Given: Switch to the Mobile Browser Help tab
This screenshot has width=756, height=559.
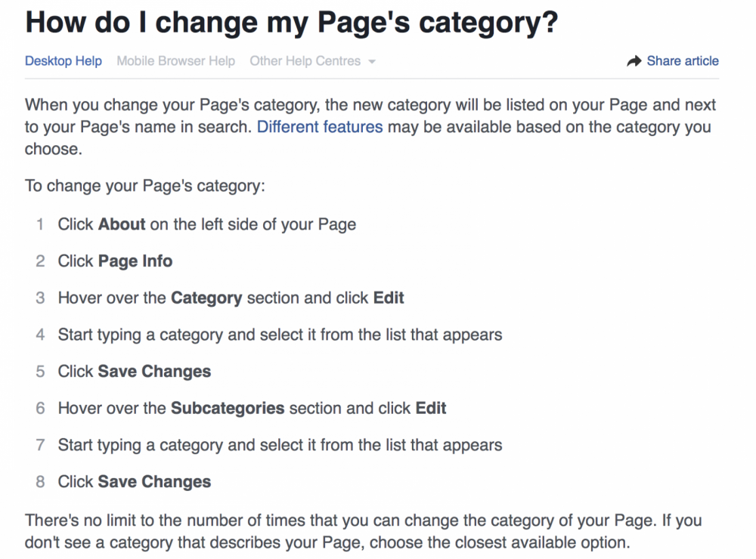Looking at the screenshot, I should (x=175, y=61).
